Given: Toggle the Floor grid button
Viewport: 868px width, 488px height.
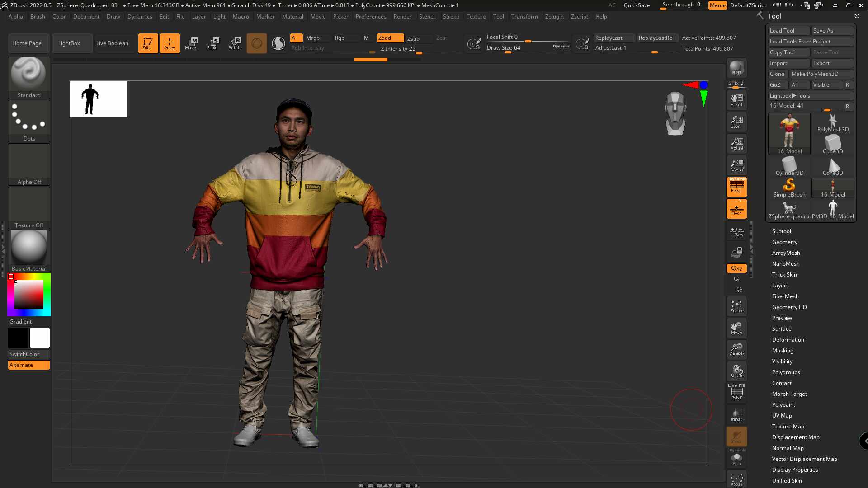Looking at the screenshot, I should [x=736, y=209].
